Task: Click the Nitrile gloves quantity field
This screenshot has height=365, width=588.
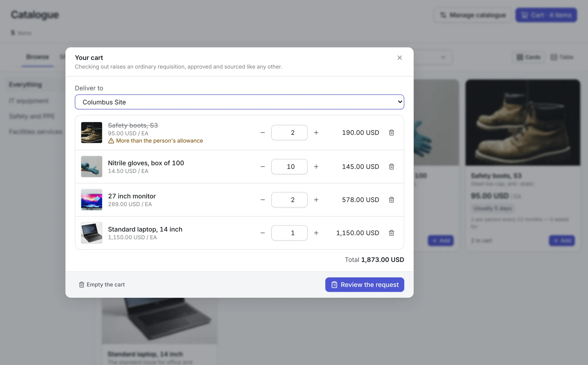Action: [289, 167]
